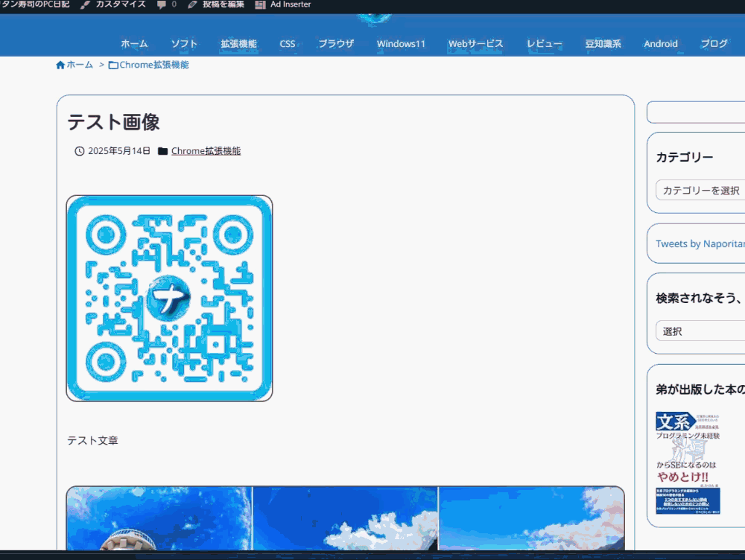The width and height of the screenshot is (745, 560).
Task: Open 拡張機能 in the navigation menu
Action: pyautogui.click(x=238, y=44)
